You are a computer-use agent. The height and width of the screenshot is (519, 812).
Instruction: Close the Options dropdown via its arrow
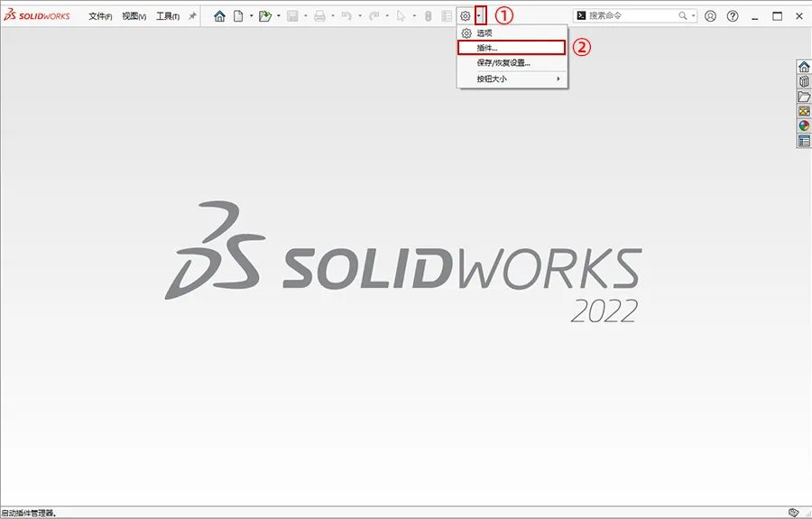click(479, 16)
